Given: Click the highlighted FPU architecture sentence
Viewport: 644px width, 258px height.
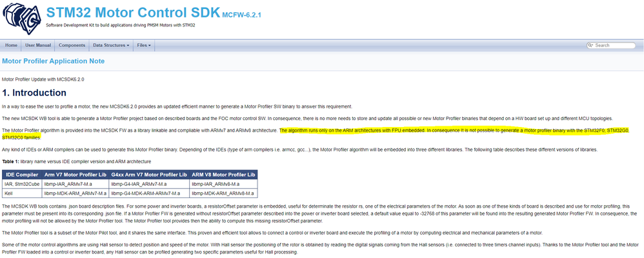Looking at the screenshot, I should pos(454,131).
